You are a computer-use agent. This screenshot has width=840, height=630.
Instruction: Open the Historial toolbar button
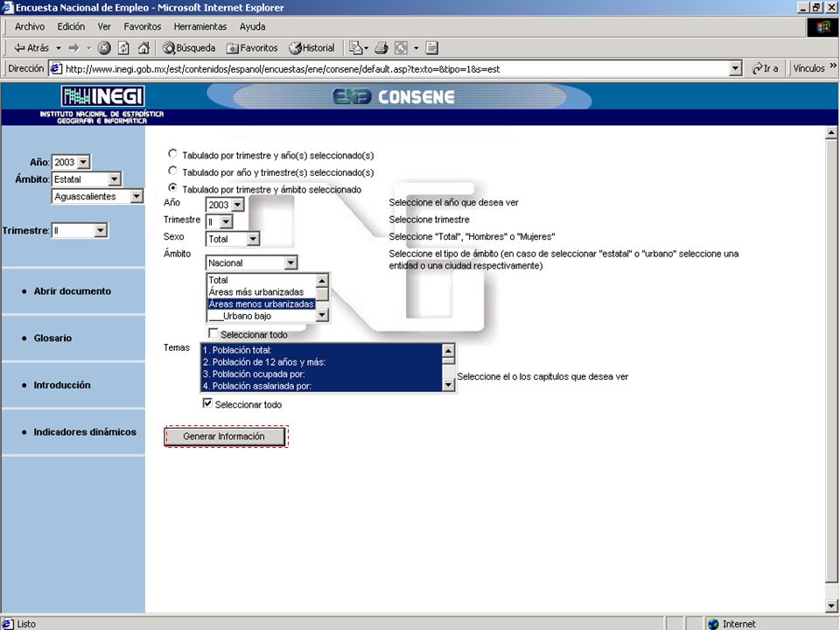click(x=311, y=48)
